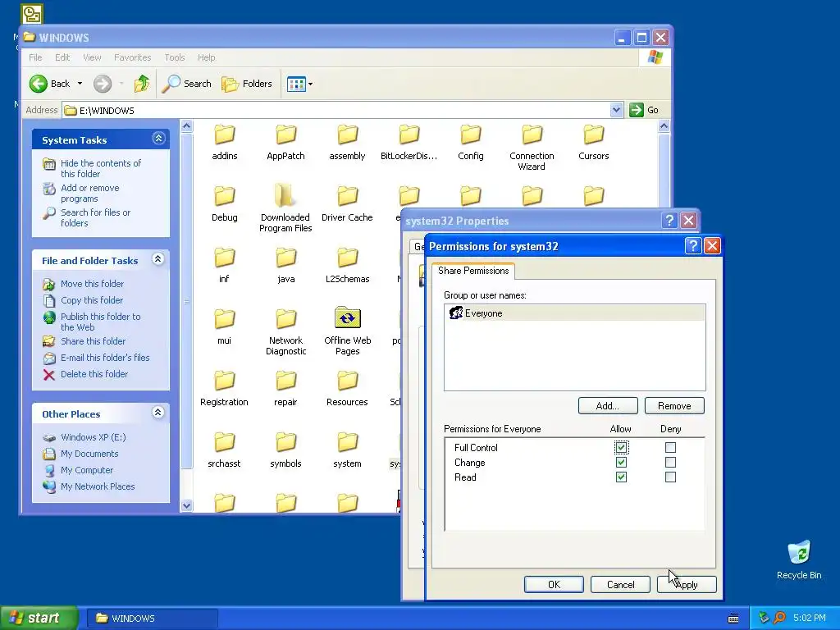This screenshot has width=840, height=630.
Task: Uncheck Allow Full Control permission
Action: 621,447
